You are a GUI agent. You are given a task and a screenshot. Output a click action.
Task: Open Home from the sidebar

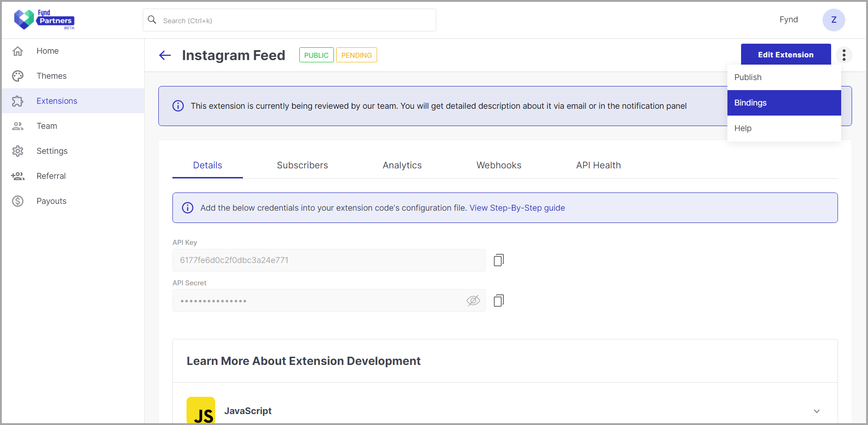[x=73, y=51]
